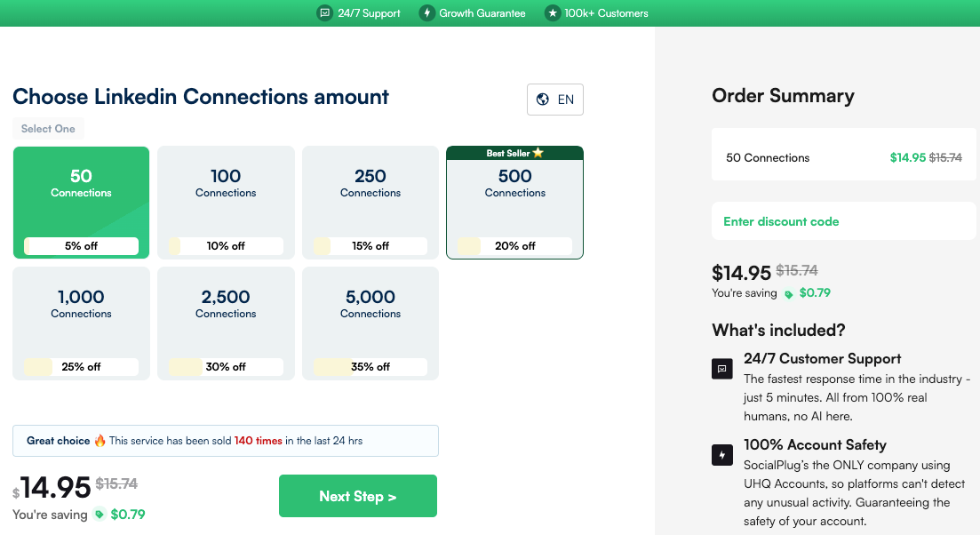Screen dimensions: 980x535
Task: Click the 24/7 Customer Support square icon
Action: click(x=722, y=369)
